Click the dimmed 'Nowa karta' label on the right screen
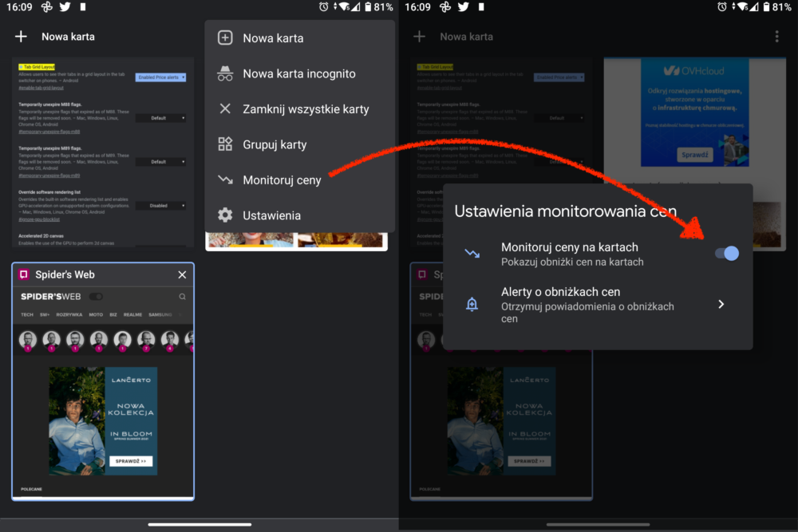Viewport: 798px width, 532px height. tap(466, 37)
